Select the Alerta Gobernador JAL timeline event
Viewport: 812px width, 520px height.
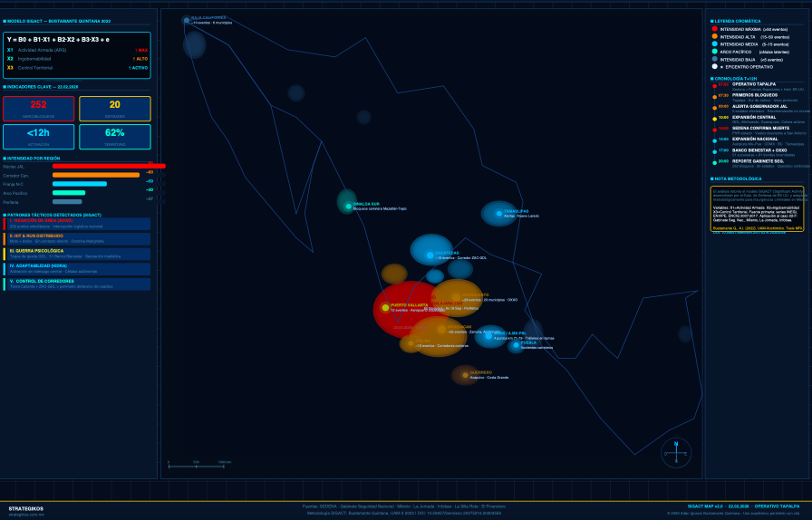[x=761, y=108]
